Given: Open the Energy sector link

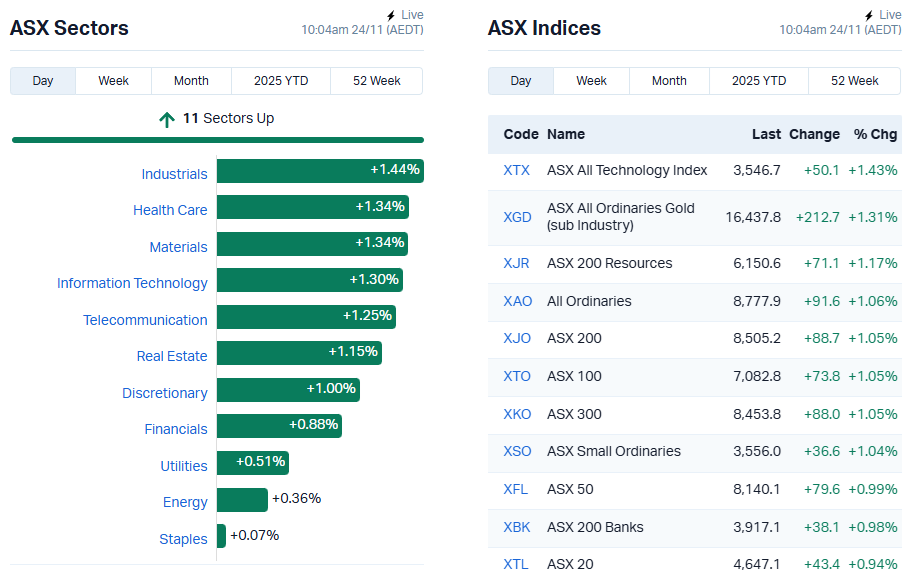Looking at the screenshot, I should 185,502.
